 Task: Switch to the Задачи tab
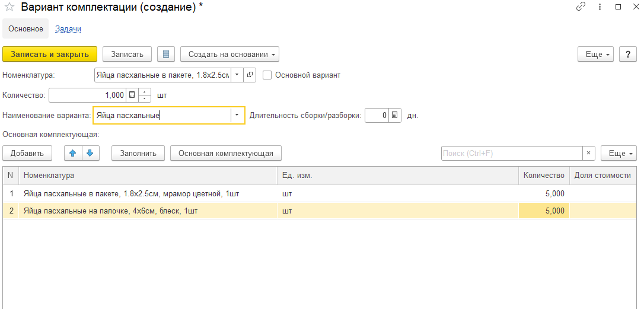pyautogui.click(x=68, y=28)
